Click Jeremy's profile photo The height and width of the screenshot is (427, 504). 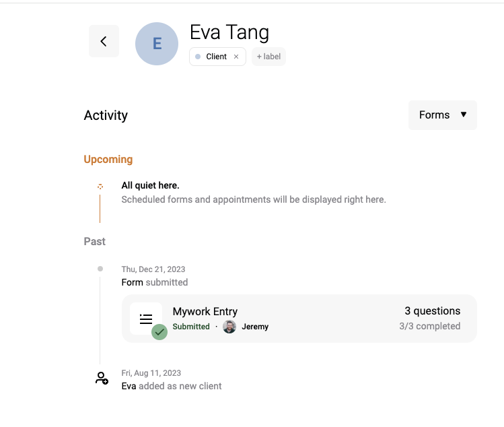pos(229,327)
